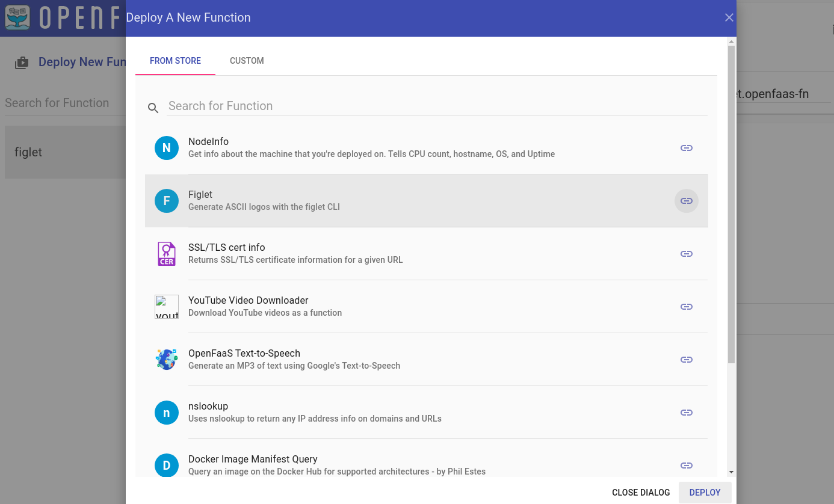Focus the dialog's Search for Function field

pyautogui.click(x=437, y=106)
